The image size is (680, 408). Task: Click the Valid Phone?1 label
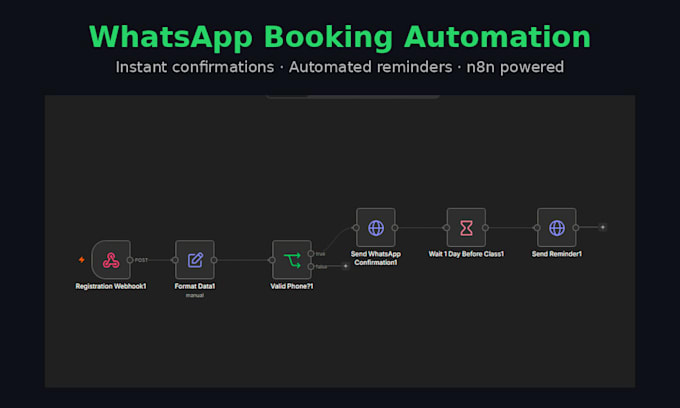[x=291, y=286]
